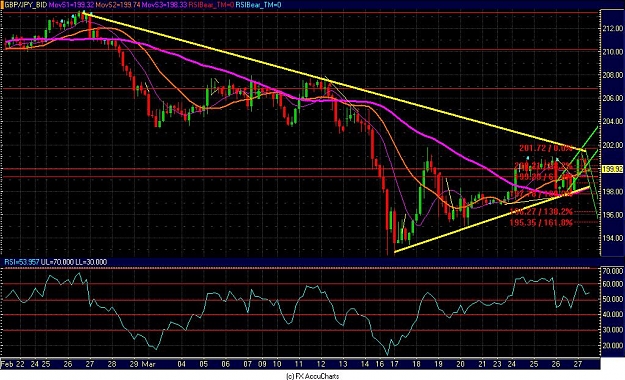Click the 206.00 price axis label
This screenshot has height=380, width=625.
(x=612, y=98)
